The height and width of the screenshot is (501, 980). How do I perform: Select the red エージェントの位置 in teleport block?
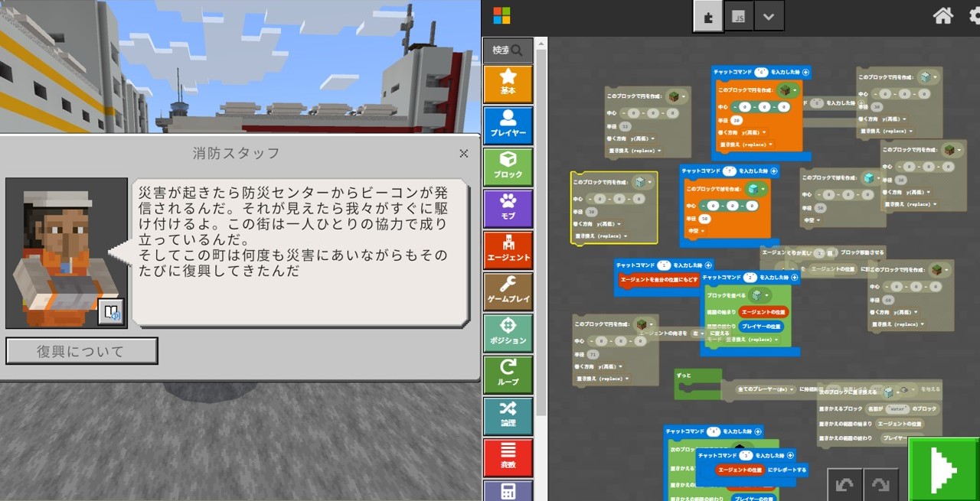(740, 470)
